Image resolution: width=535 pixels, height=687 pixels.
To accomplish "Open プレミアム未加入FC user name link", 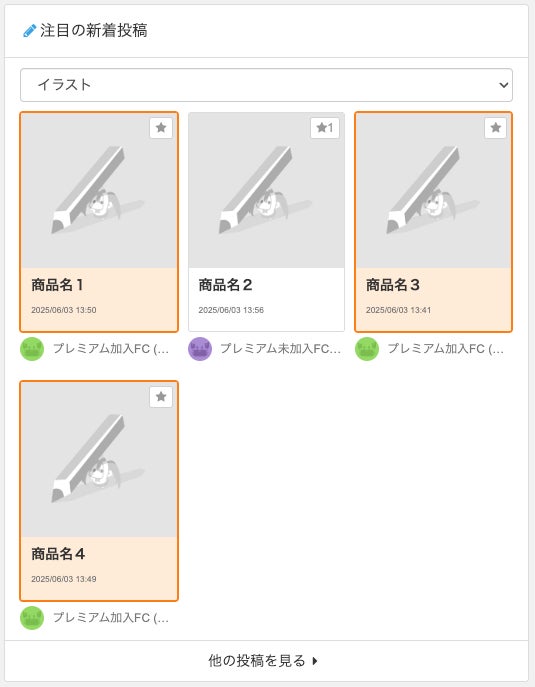I will (x=280, y=349).
